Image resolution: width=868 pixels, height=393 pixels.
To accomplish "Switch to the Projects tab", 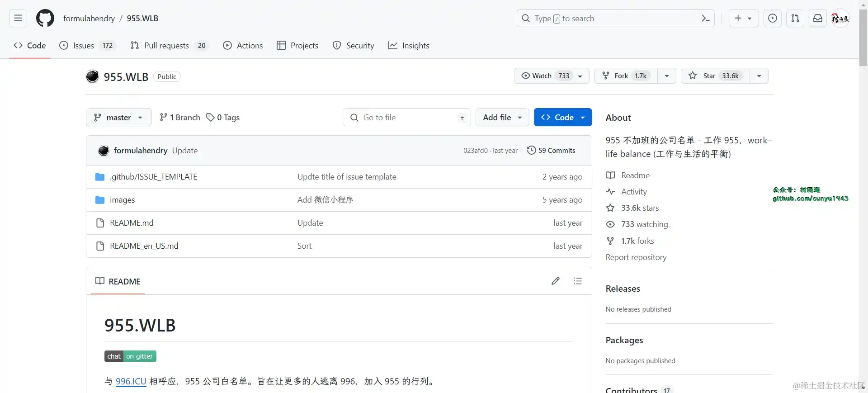I will (x=297, y=45).
